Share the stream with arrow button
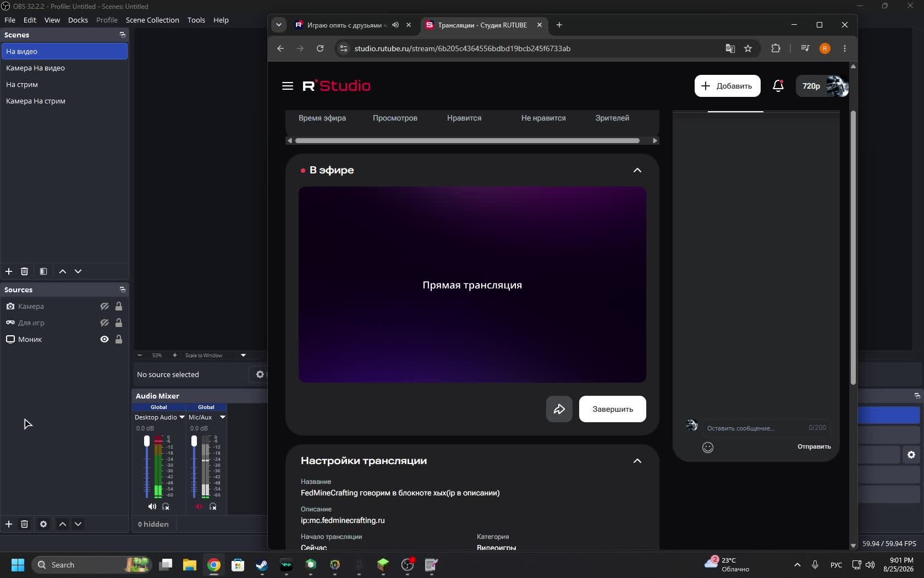The width and height of the screenshot is (924, 578). [x=559, y=409]
